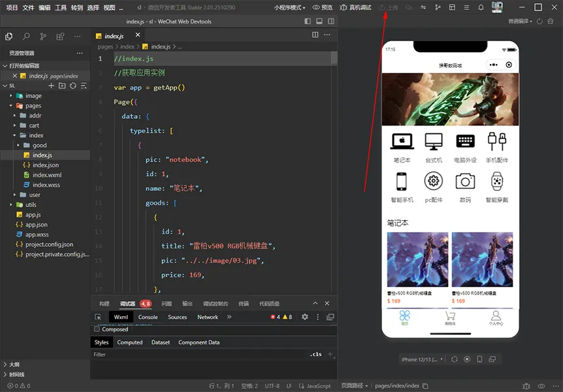Open the 项目 menu
This screenshot has height=392, width=563.
(x=12, y=7)
